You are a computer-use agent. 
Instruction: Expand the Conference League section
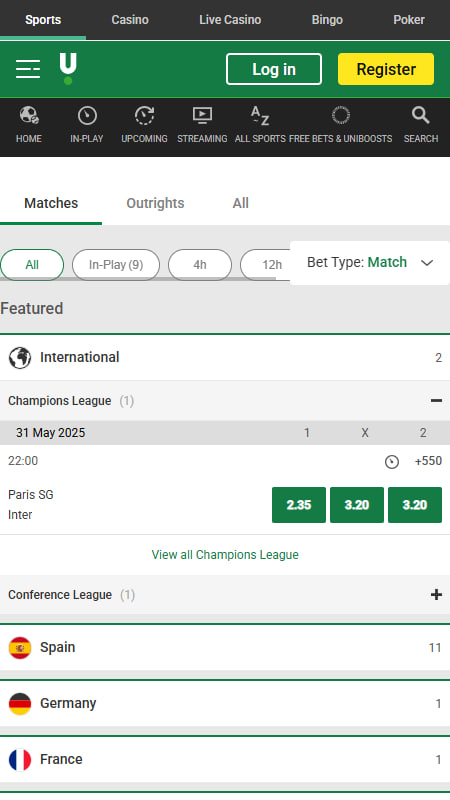coord(436,595)
